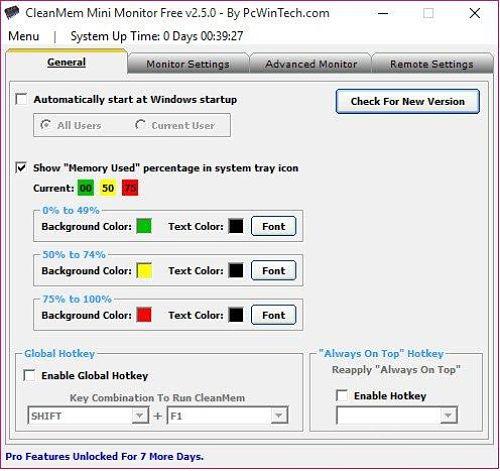Open the Advanced Monitor tab
500x471 pixels.
(x=311, y=64)
